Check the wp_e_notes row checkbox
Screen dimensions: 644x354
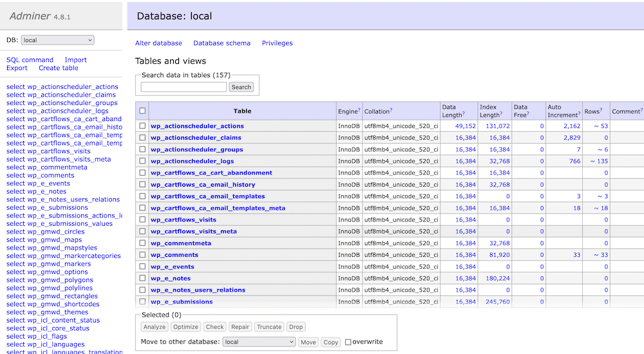click(x=142, y=278)
